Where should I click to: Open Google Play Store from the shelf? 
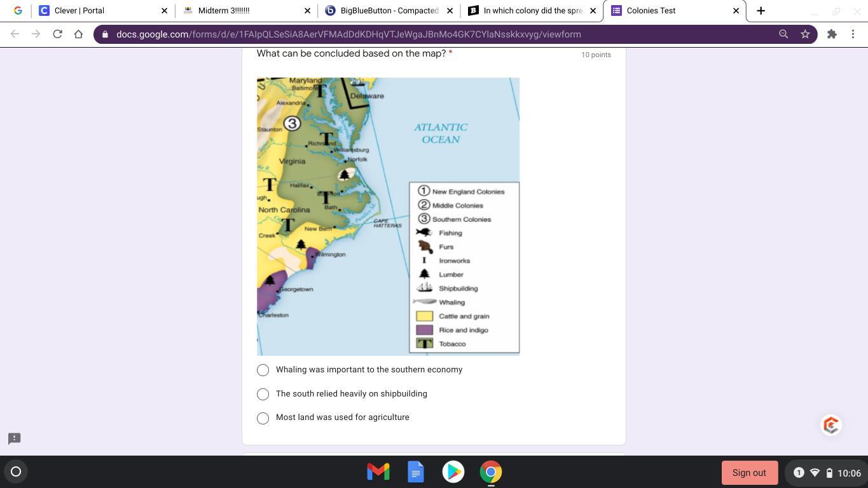[453, 471]
